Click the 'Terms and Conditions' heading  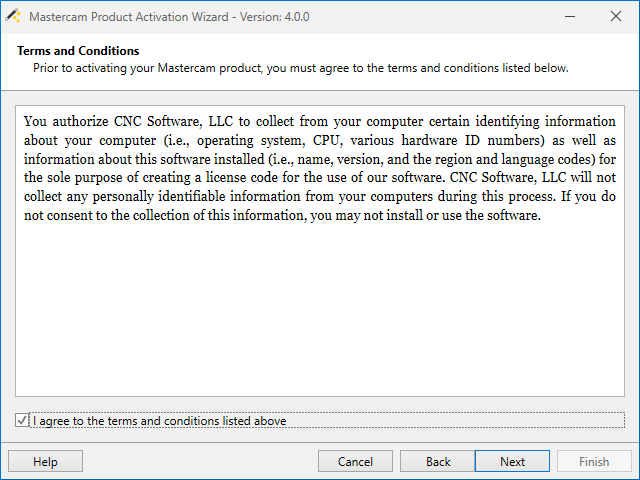coord(78,51)
